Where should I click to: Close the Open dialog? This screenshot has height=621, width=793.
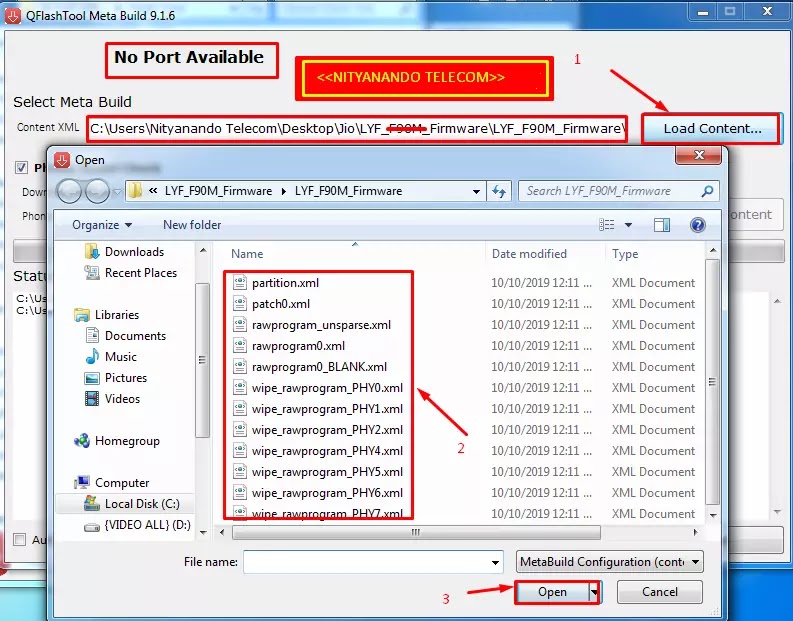[x=698, y=155]
